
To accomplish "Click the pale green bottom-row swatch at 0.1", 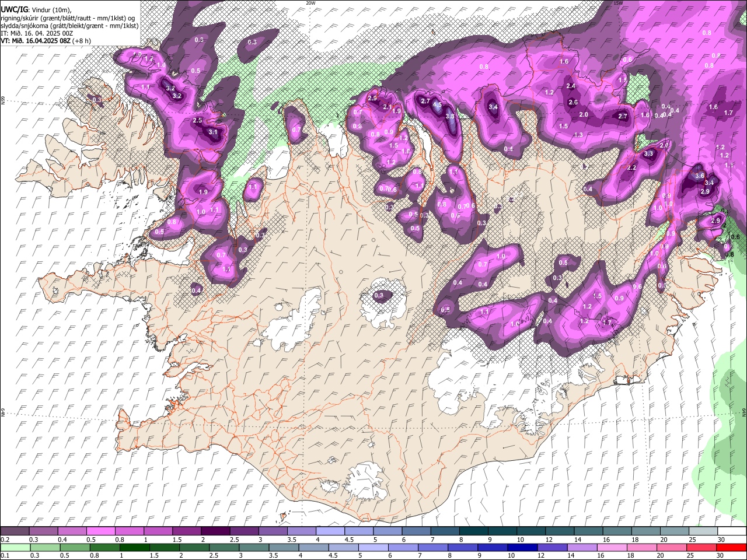I will coord(15,547).
